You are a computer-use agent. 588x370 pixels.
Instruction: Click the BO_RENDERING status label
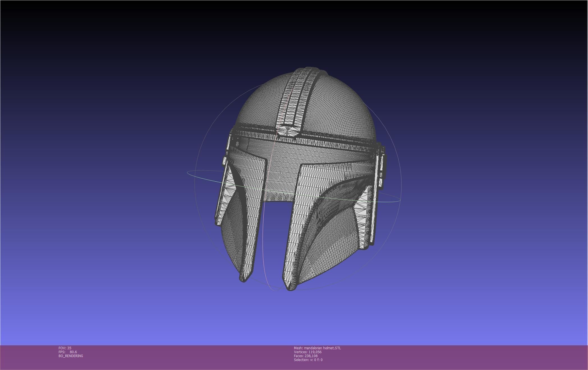click(x=71, y=356)
